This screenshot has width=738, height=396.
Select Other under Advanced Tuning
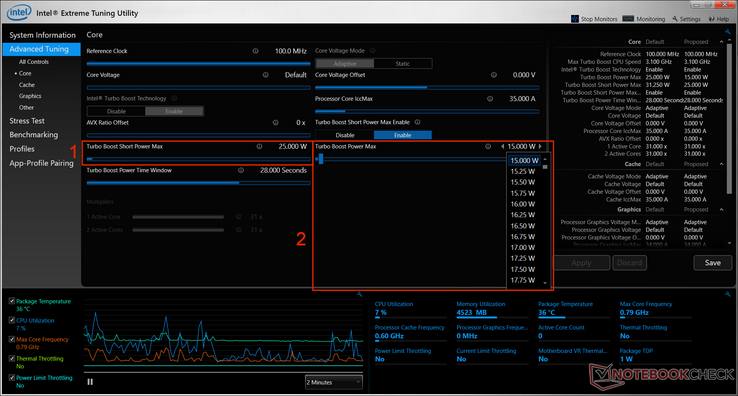pyautogui.click(x=26, y=107)
